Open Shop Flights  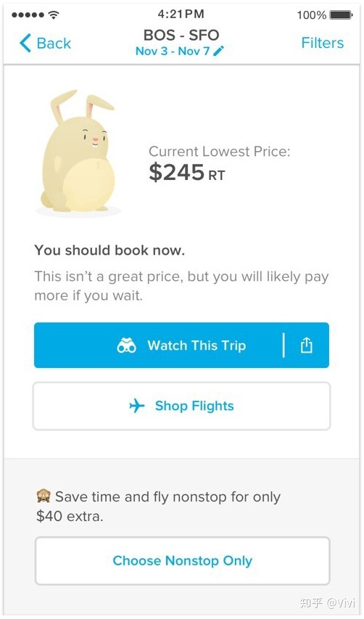coord(181,406)
